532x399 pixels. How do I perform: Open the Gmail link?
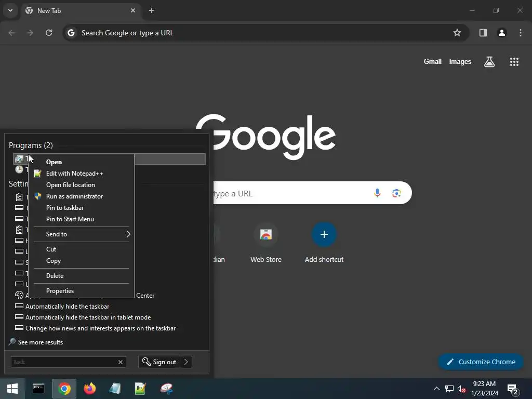(433, 61)
